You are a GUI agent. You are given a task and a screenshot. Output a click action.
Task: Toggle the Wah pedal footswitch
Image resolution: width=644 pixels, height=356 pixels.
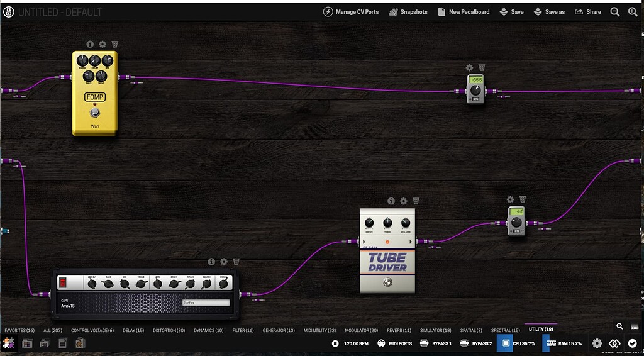point(95,113)
